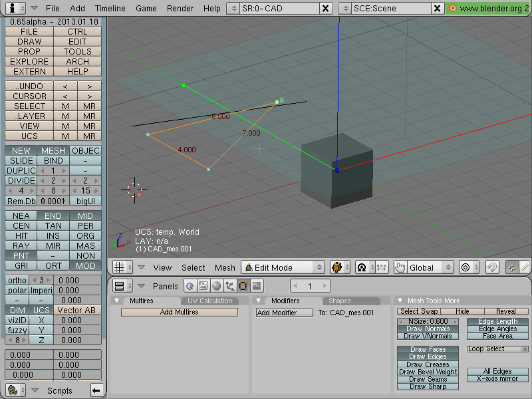Click the Add Multires button
This screenshot has height=399, width=532.
[180, 312]
